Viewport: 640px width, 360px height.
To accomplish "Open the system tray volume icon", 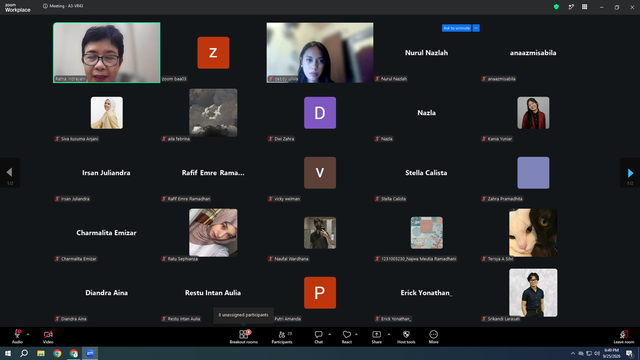I will coord(597,353).
